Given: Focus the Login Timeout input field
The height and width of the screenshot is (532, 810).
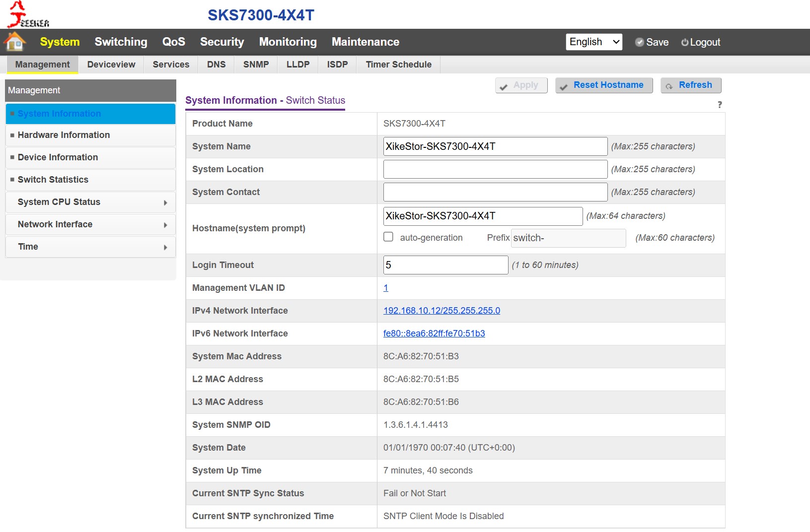Looking at the screenshot, I should coord(445,265).
